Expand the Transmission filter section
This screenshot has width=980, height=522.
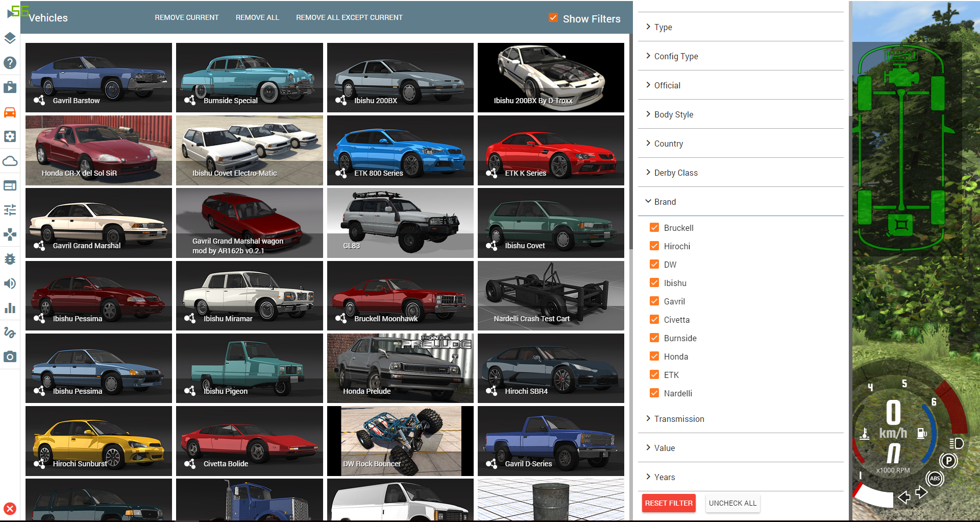coord(741,419)
